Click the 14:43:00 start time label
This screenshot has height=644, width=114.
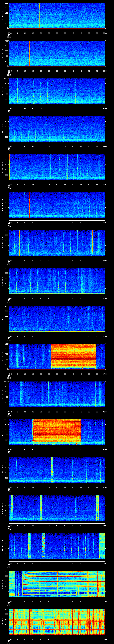(x=9, y=260)
